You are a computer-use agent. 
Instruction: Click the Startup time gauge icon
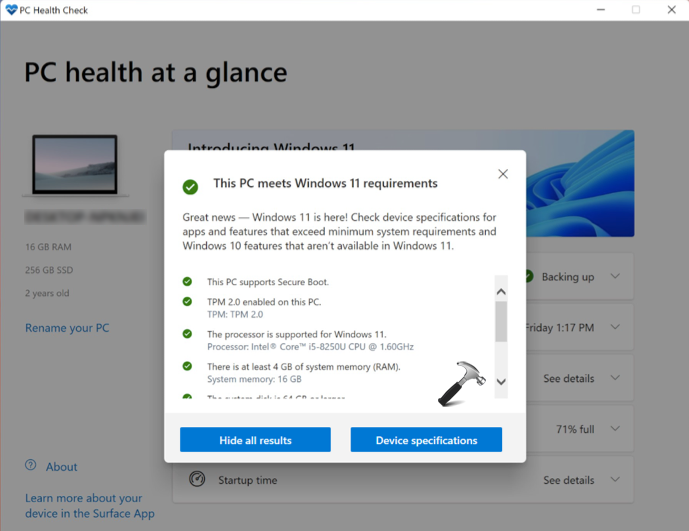pos(197,480)
